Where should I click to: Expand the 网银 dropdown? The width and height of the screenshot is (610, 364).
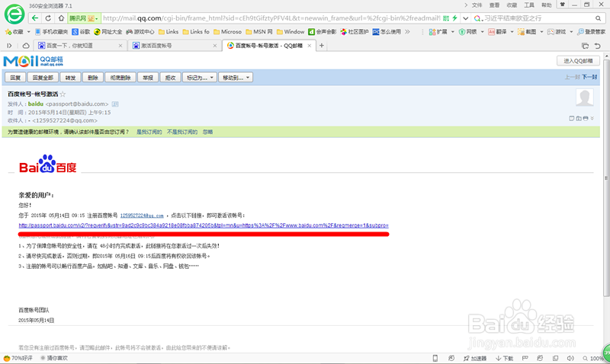482,32
